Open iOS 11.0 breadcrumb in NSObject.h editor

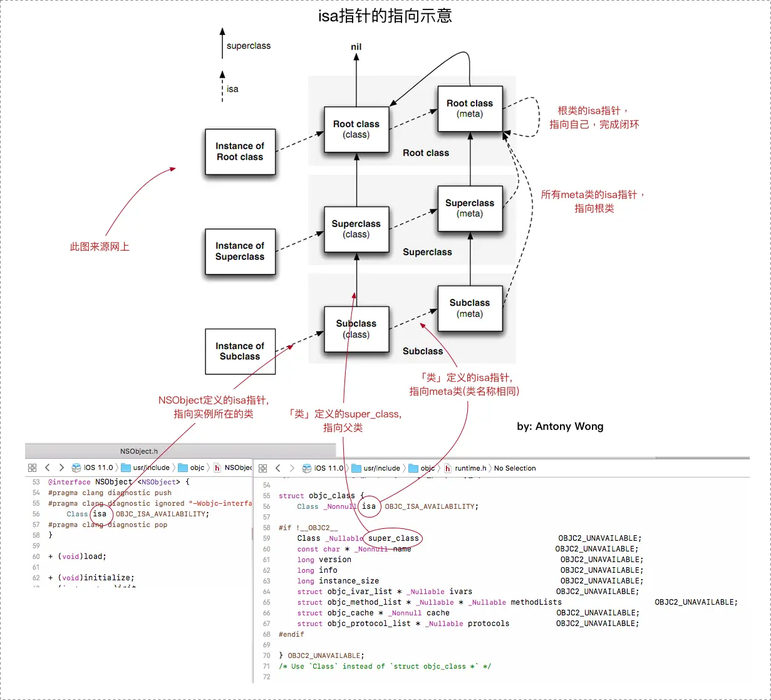[x=92, y=468]
